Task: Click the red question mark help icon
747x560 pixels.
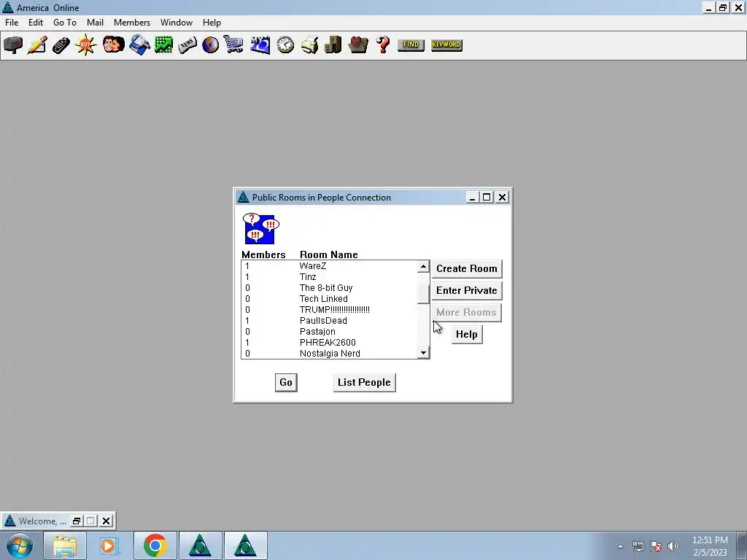Action: point(382,44)
